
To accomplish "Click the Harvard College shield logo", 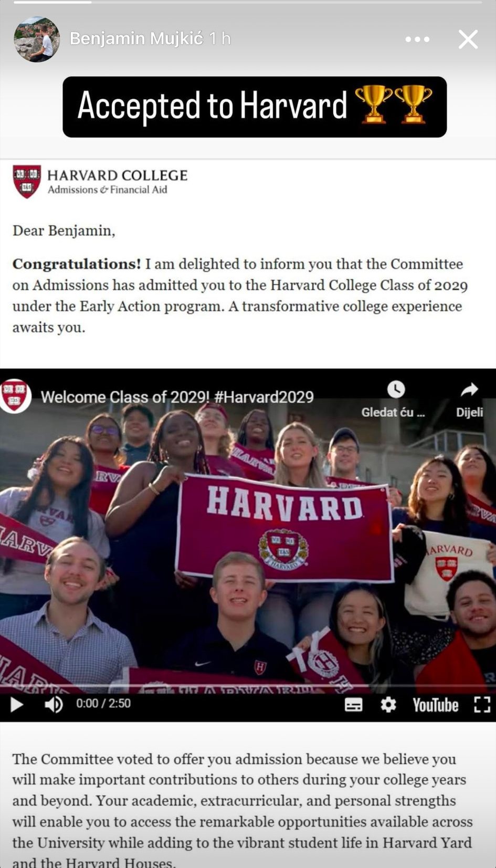I will tap(27, 182).
